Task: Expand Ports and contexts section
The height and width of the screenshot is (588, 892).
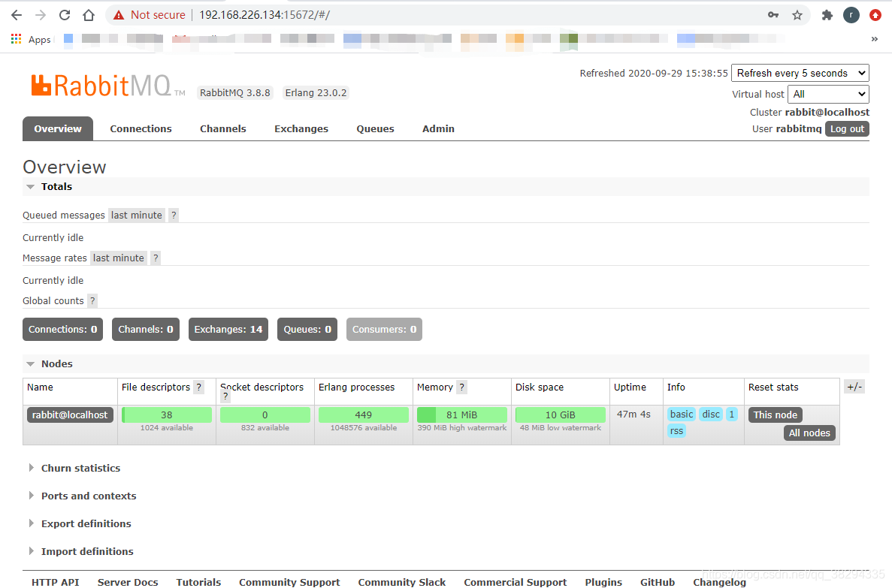Action: 82,496
